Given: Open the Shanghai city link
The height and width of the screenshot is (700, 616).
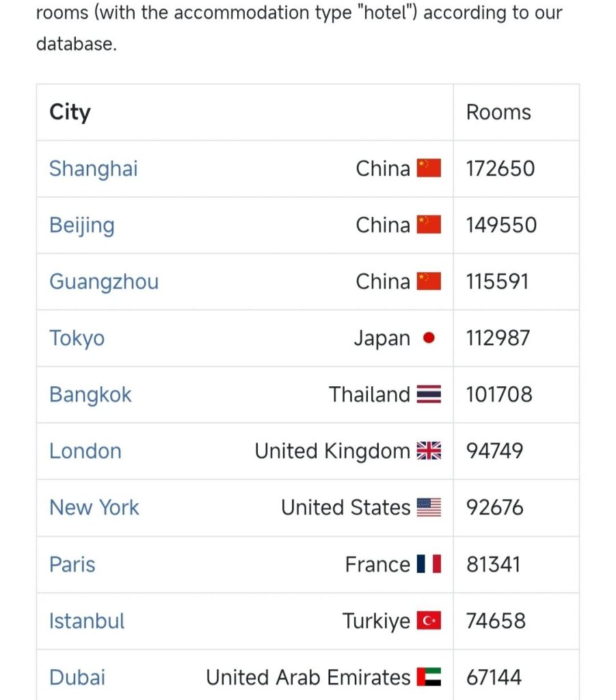Looking at the screenshot, I should [x=94, y=169].
